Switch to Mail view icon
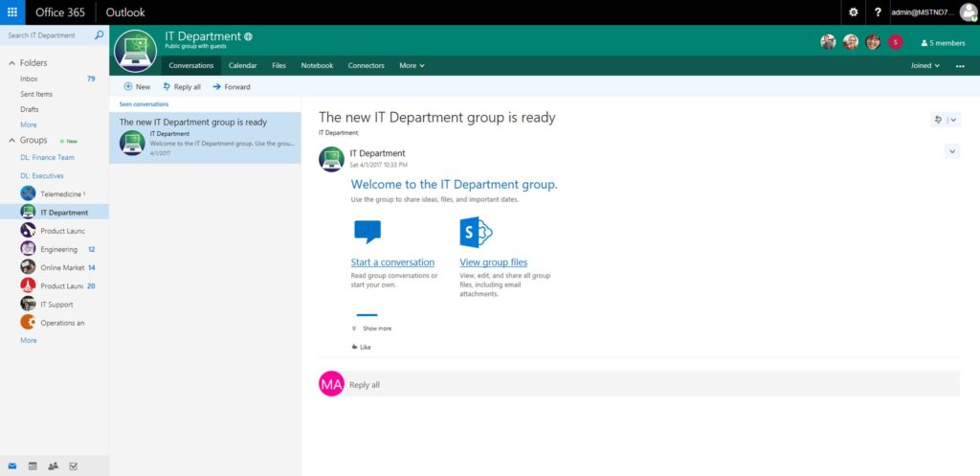Image resolution: width=980 pixels, height=476 pixels. tap(12, 465)
